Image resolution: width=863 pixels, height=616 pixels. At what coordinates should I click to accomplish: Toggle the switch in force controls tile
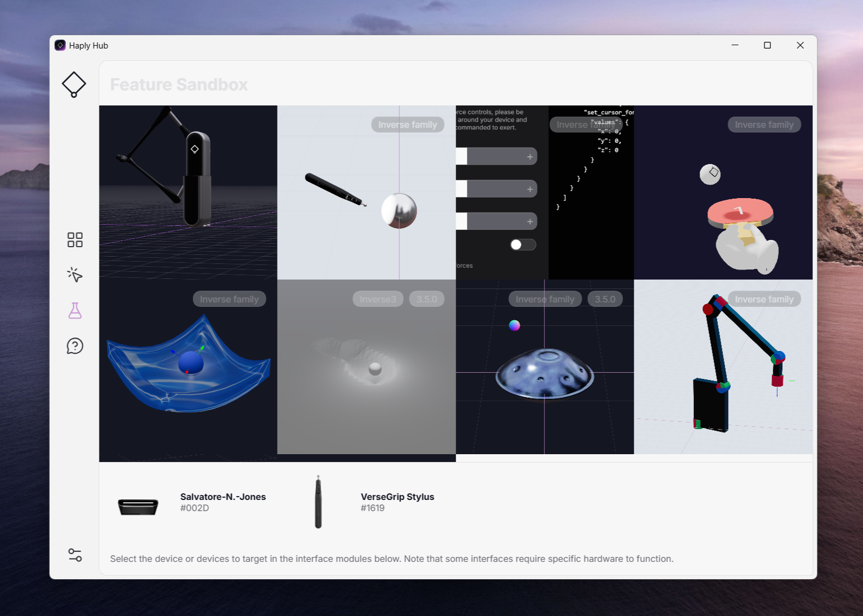click(x=522, y=245)
